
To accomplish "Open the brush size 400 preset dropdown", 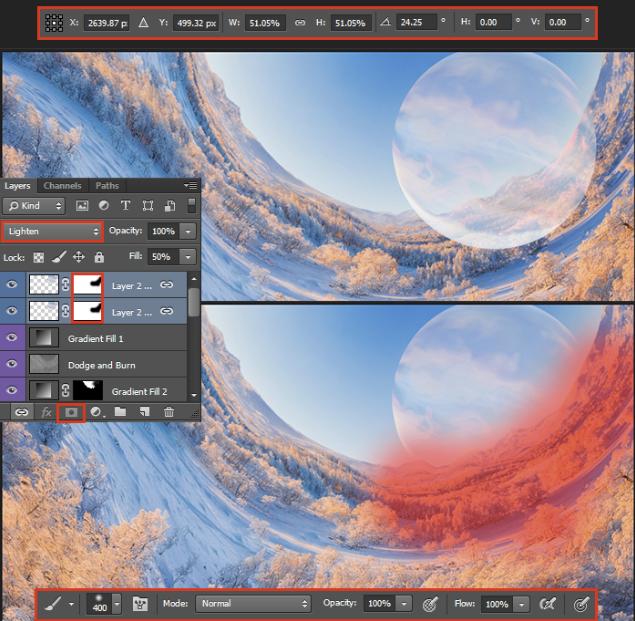I will pos(116,604).
